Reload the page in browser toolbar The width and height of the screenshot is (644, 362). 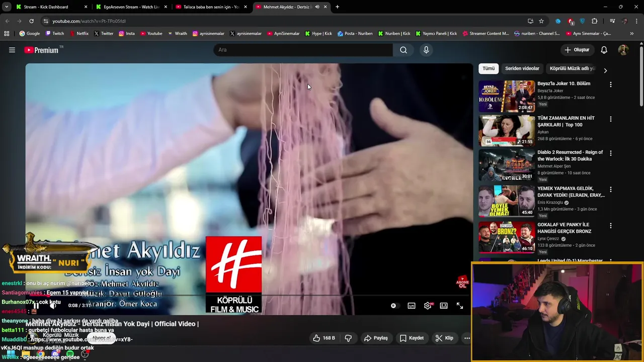coord(31,21)
